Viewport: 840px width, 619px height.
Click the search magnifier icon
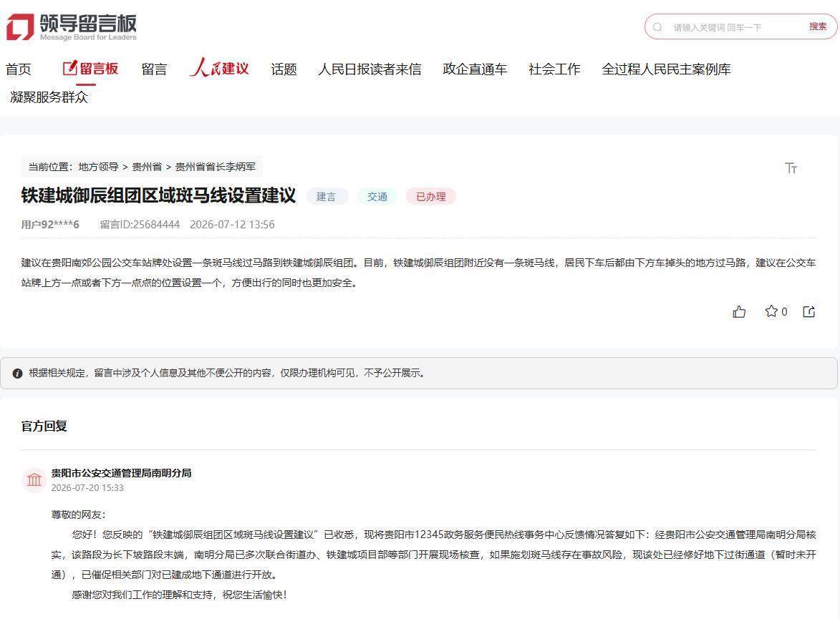tap(657, 26)
